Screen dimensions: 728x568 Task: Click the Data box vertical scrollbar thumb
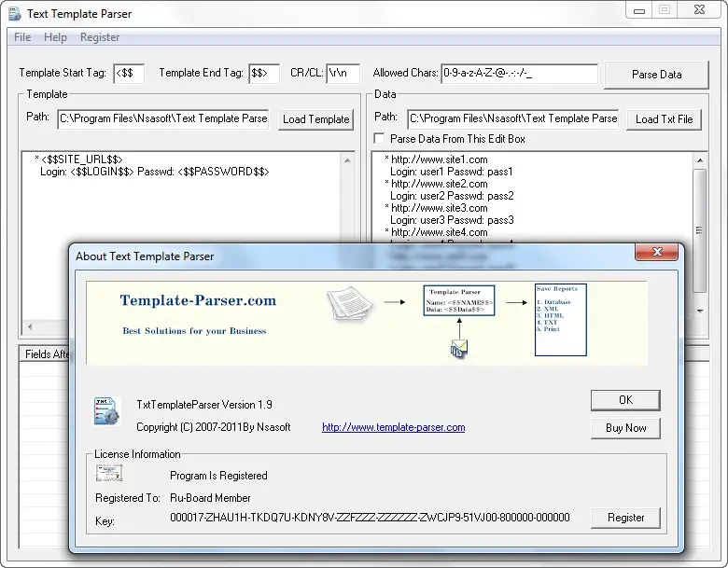(x=700, y=230)
